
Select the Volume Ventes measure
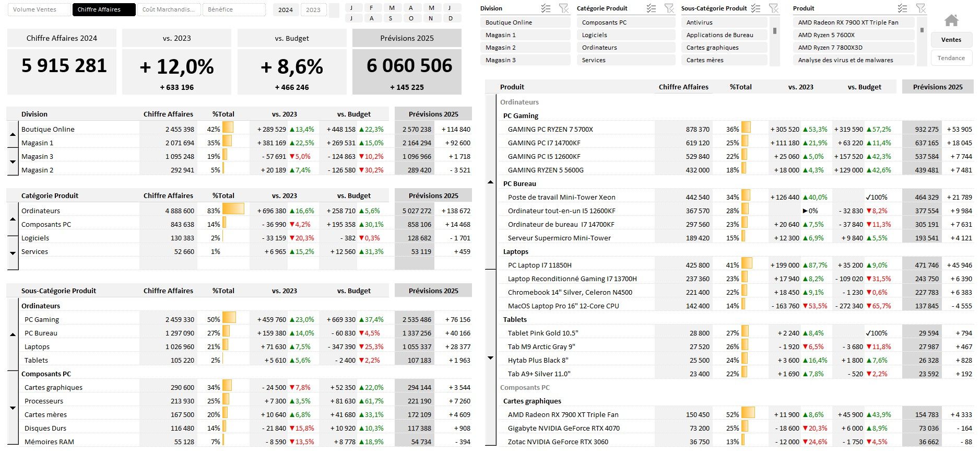tap(39, 9)
